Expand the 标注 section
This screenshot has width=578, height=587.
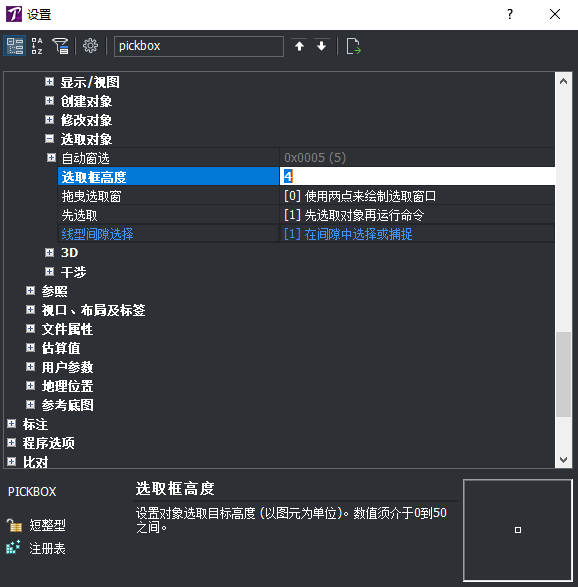[x=12, y=423]
